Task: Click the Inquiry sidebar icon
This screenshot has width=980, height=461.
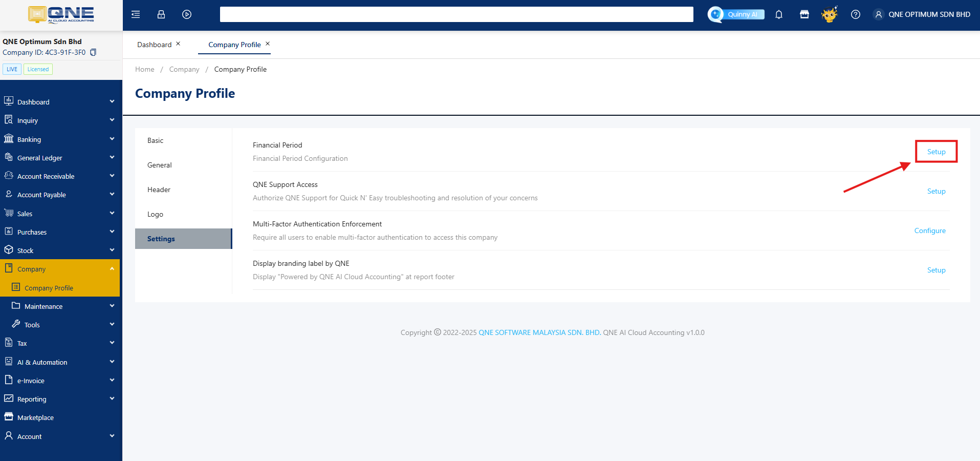Action: (x=9, y=120)
